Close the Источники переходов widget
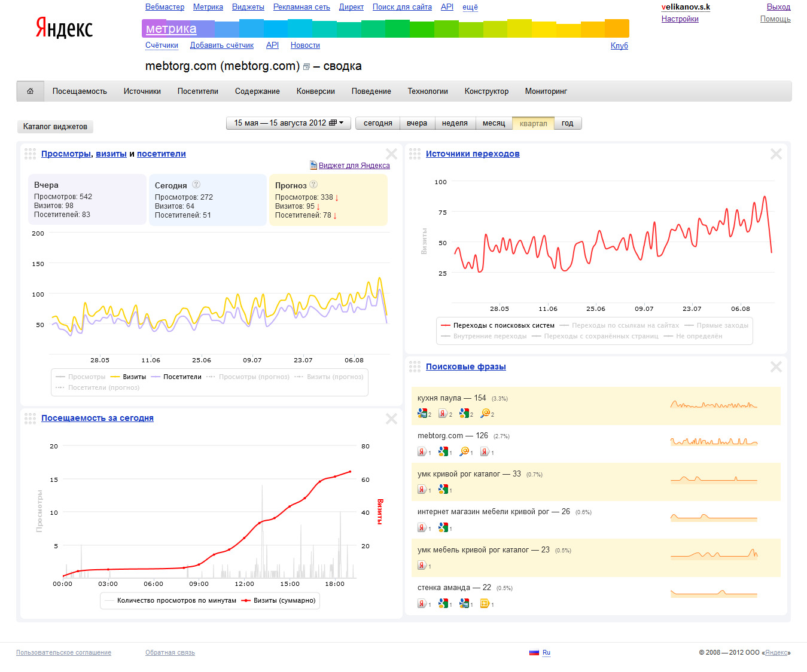Screen dimensions: 807x672 click(776, 154)
